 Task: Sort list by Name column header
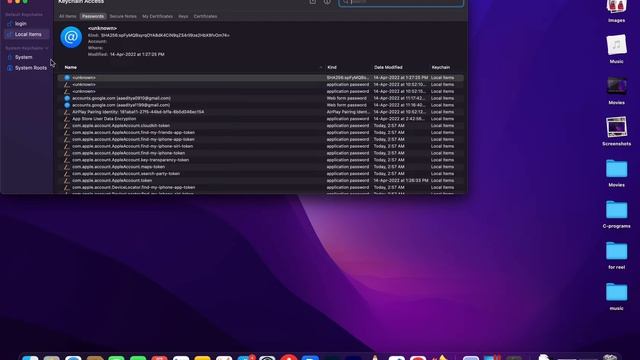click(x=71, y=67)
